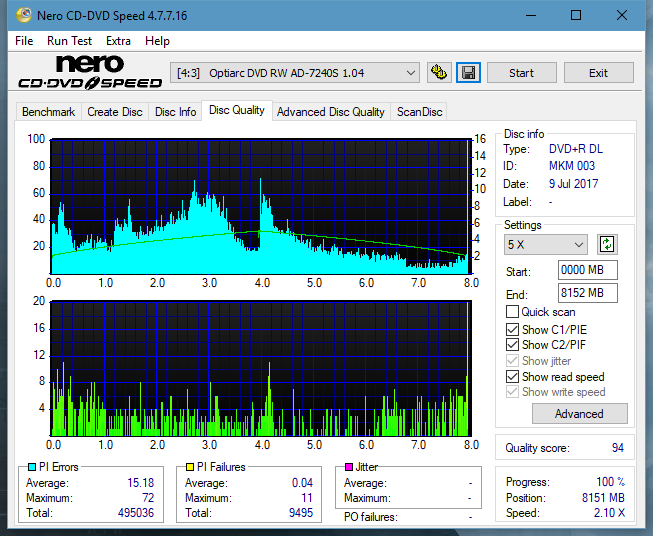Switch to the ScanDisc tab
Image resolution: width=653 pixels, height=536 pixels.
point(419,112)
